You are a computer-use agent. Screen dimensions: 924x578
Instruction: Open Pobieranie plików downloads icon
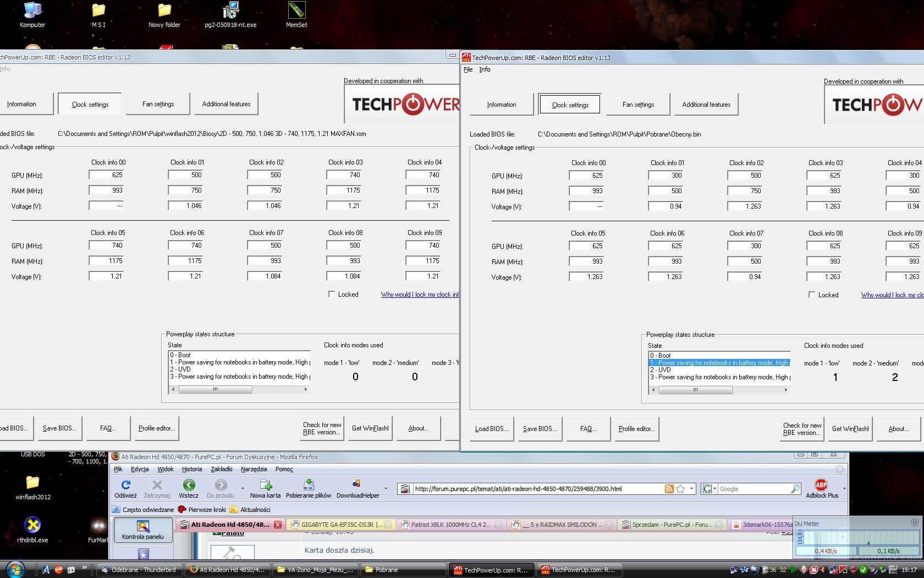pos(309,485)
